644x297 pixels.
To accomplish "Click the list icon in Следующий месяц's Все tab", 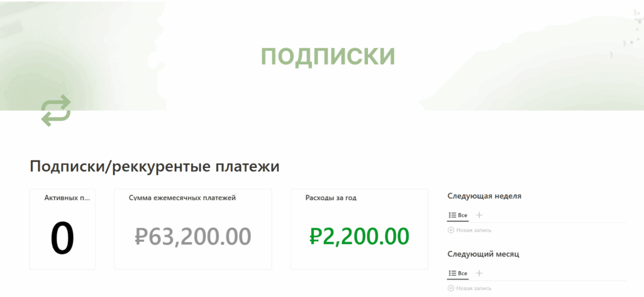I will coord(452,273).
